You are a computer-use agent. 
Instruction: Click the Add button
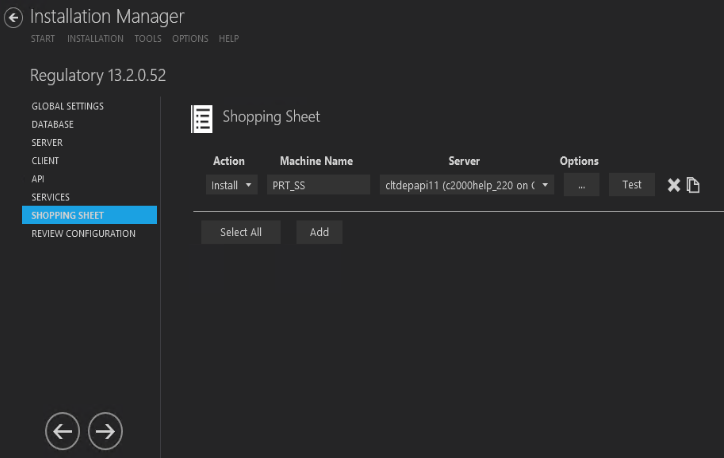point(319,232)
